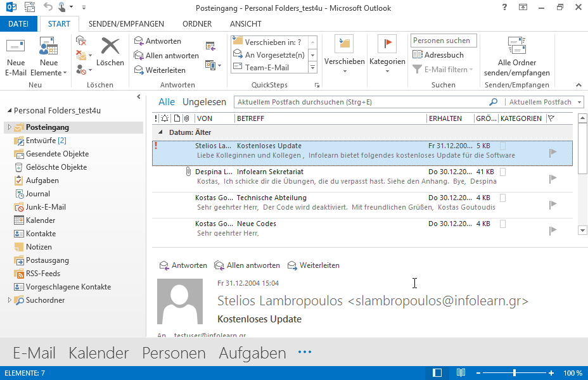The width and height of the screenshot is (588, 380).
Task: Flag the Technische Abteilung email
Action: coord(553,204)
